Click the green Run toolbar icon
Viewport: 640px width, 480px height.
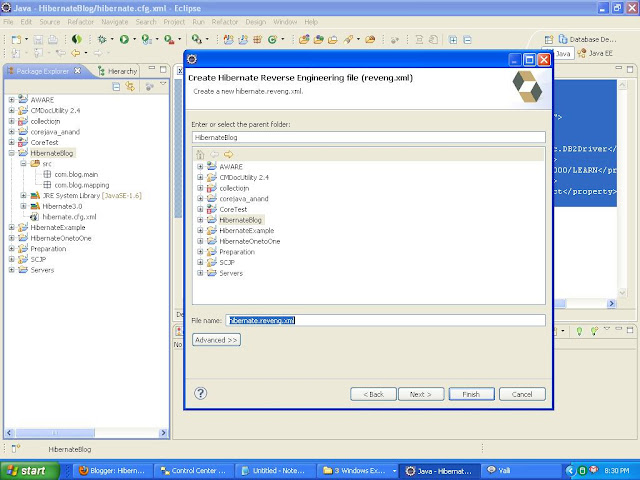(x=124, y=40)
